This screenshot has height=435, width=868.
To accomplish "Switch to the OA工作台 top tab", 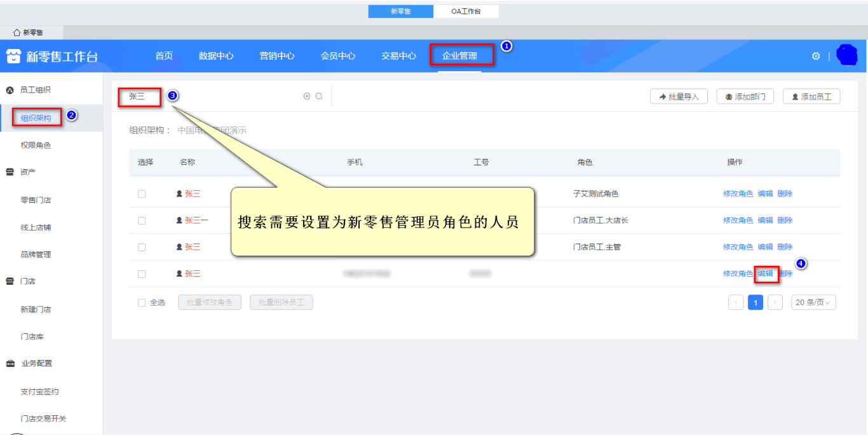I will (x=466, y=11).
